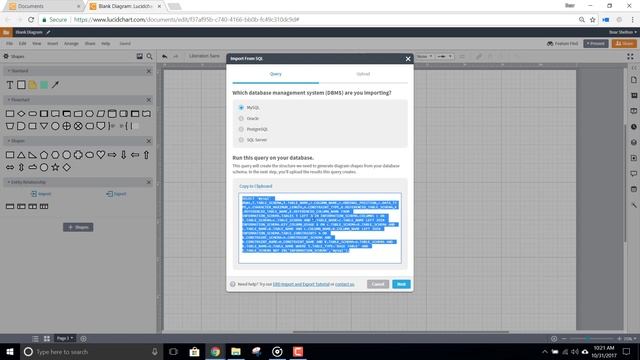This screenshot has height=360, width=640.
Task: Pick the flowchart Or crosshair circle shape
Action: point(67,126)
